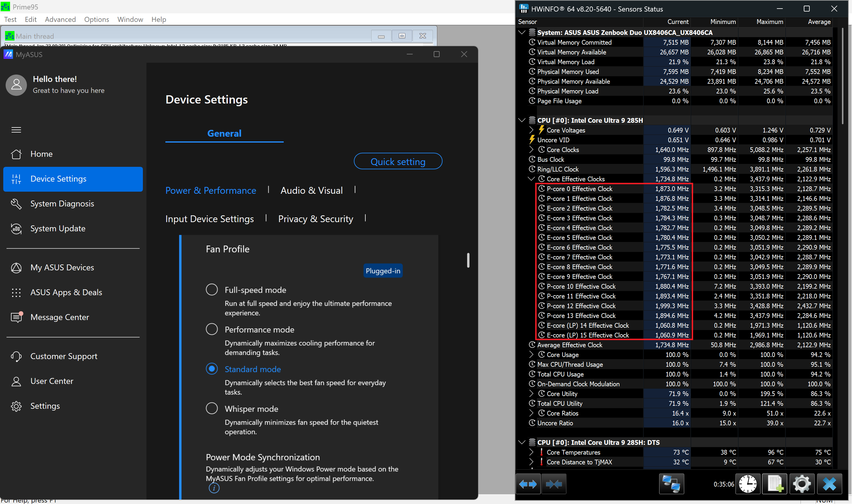Select Performance mode radio button
The image size is (852, 504).
click(x=212, y=329)
